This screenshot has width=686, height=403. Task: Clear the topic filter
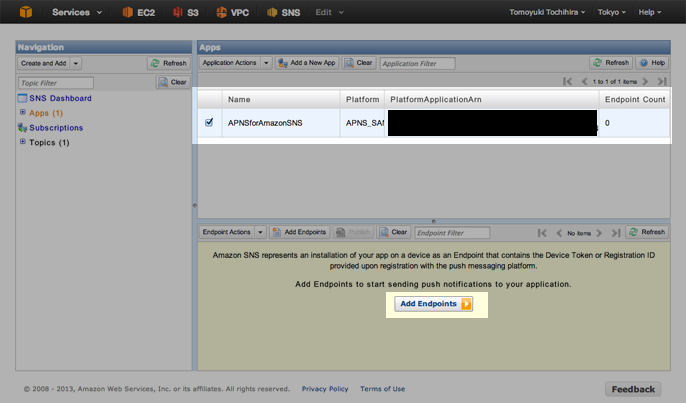point(173,82)
